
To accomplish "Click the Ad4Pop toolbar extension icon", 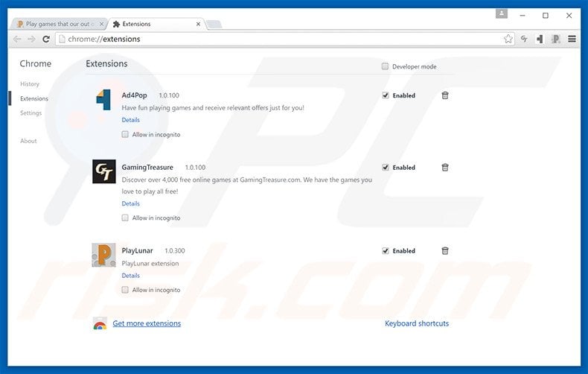I will pyautogui.click(x=540, y=39).
